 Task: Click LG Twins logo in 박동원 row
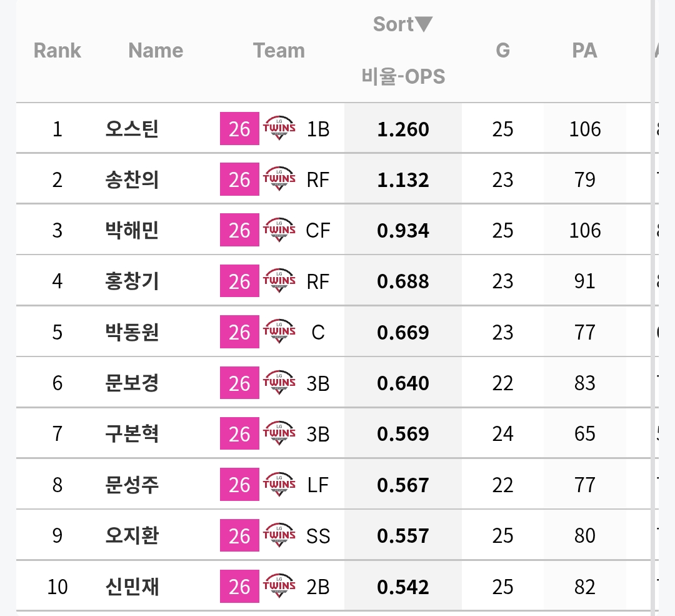click(279, 331)
